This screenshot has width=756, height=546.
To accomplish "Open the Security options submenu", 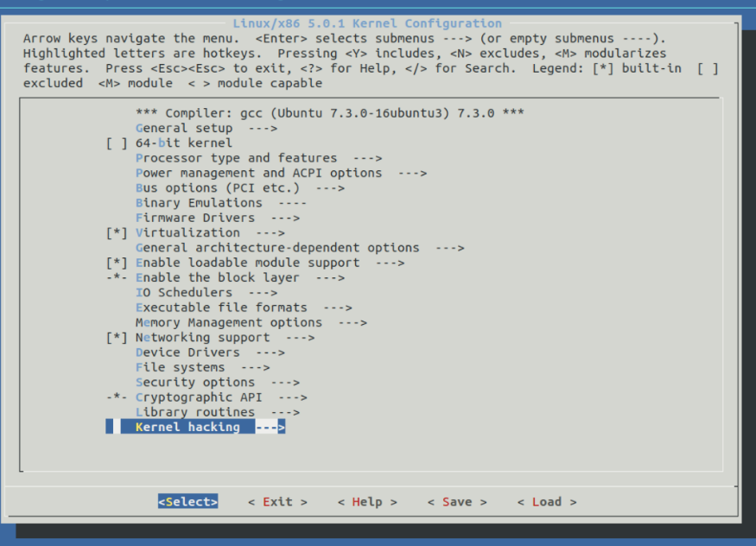I will click(218, 382).
